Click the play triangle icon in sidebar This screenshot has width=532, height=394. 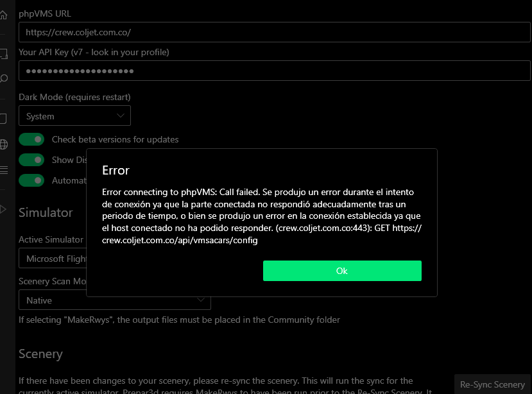[x=4, y=209]
